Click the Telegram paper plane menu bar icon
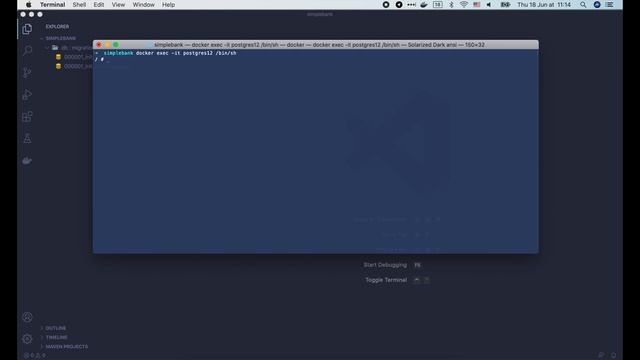The height and width of the screenshot is (360, 640). (x=399, y=5)
